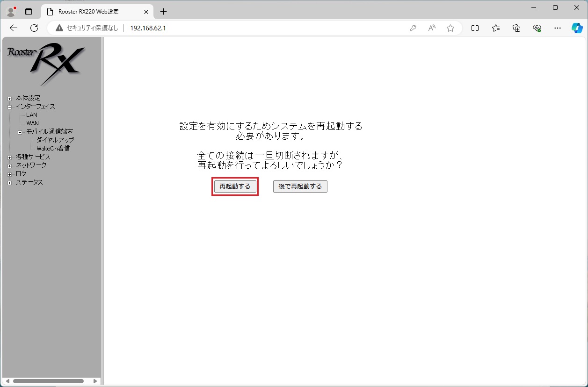
Task: Click sidebar horizontal scrollbar left arrow
Action: point(7,381)
